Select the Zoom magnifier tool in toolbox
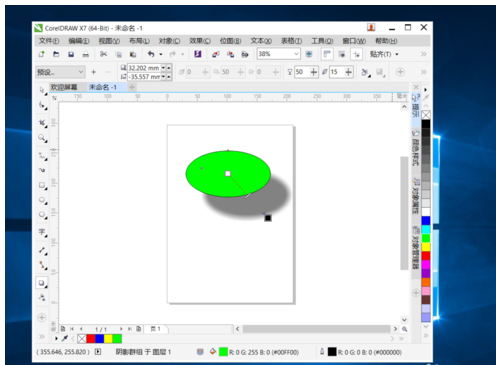The width and height of the screenshot is (496, 365). pyautogui.click(x=42, y=138)
